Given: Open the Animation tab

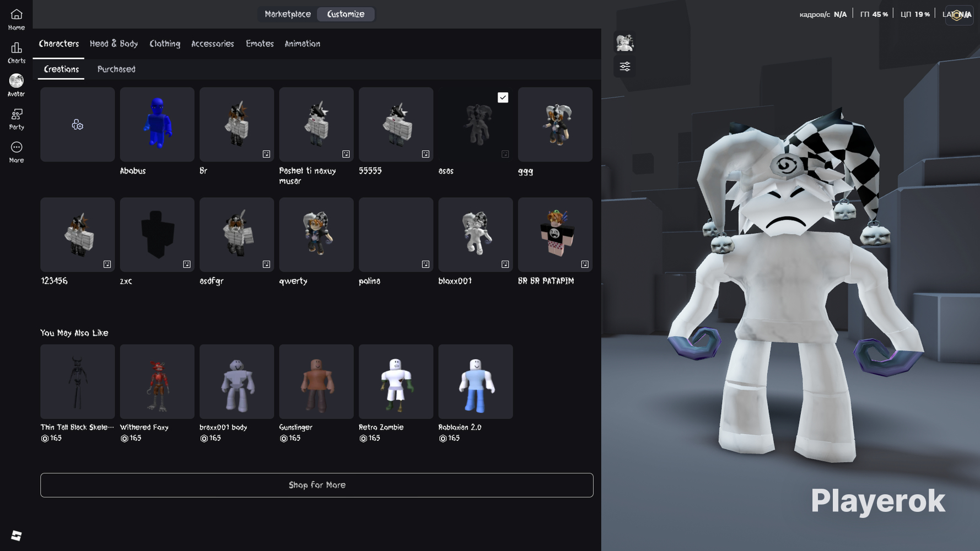Looking at the screenshot, I should coord(302,44).
